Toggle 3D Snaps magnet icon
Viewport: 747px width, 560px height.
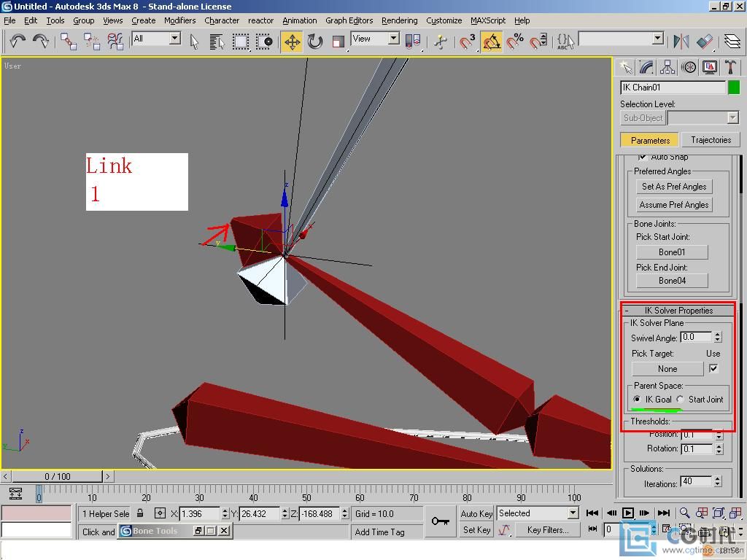point(468,42)
